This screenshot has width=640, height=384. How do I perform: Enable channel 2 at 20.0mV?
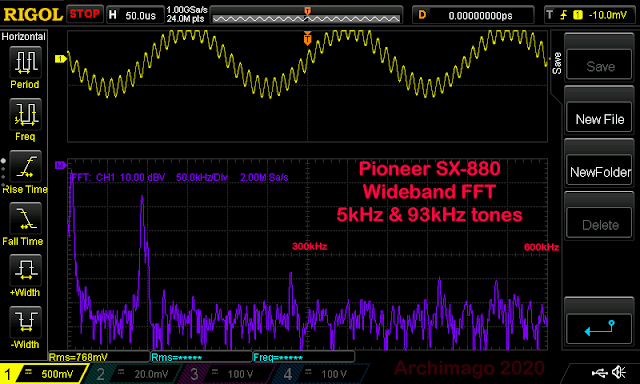tap(133, 374)
